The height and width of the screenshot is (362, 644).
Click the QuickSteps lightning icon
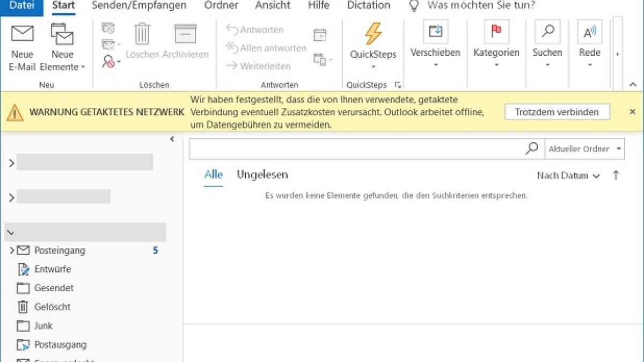(x=373, y=34)
